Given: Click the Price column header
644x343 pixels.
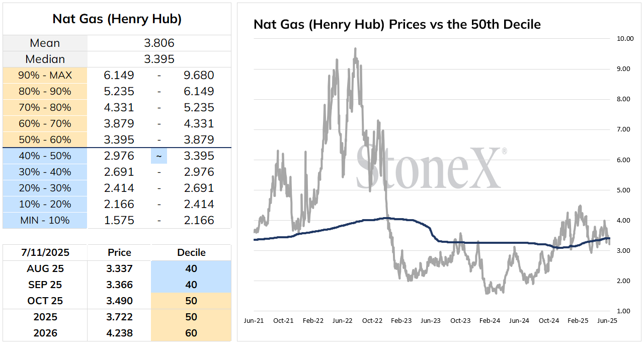Looking at the screenshot, I should click(x=119, y=252).
